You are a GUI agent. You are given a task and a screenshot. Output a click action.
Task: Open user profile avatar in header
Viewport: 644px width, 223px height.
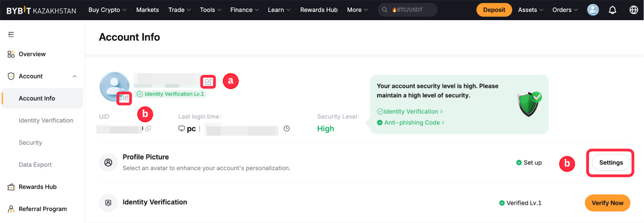click(592, 10)
